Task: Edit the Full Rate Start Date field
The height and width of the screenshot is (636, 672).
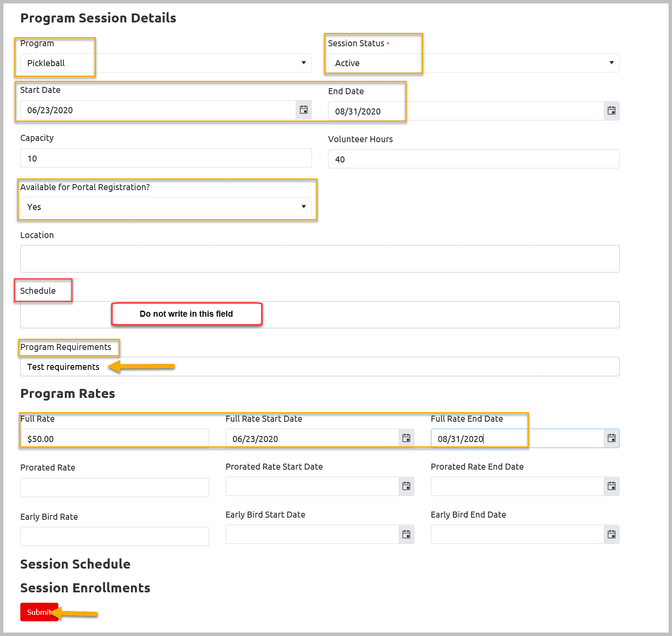Action: click(312, 439)
